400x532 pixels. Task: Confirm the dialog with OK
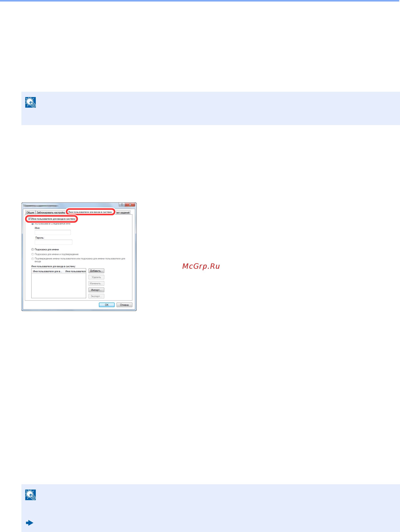(x=107, y=305)
